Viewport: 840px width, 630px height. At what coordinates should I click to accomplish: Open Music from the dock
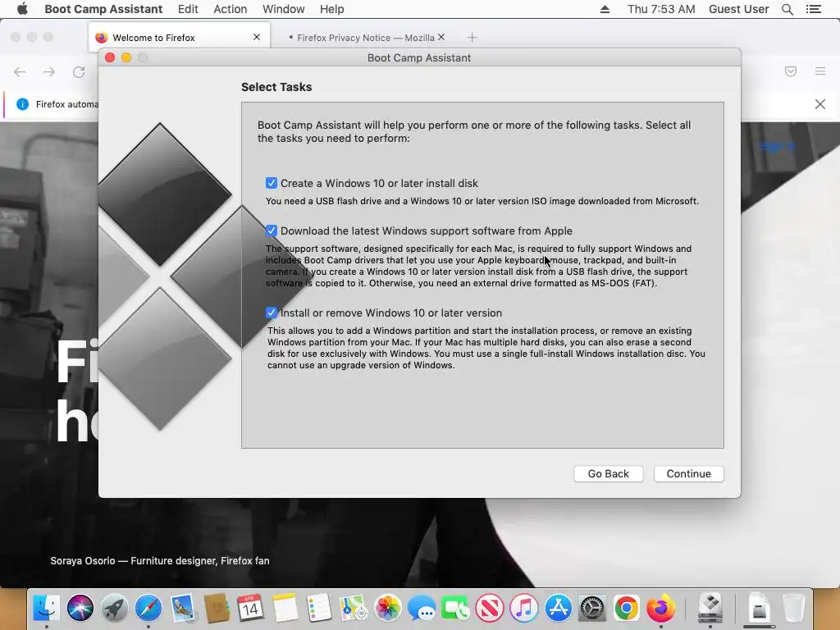click(524, 609)
